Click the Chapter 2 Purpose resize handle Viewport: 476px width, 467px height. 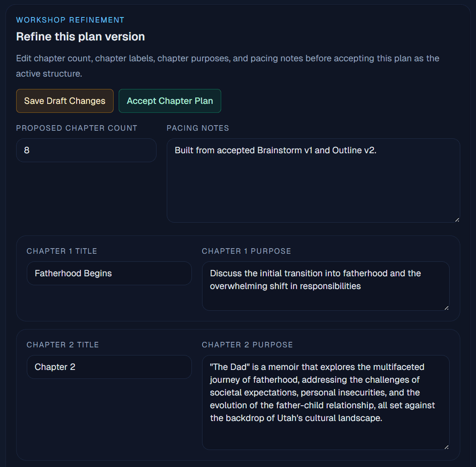447,447
